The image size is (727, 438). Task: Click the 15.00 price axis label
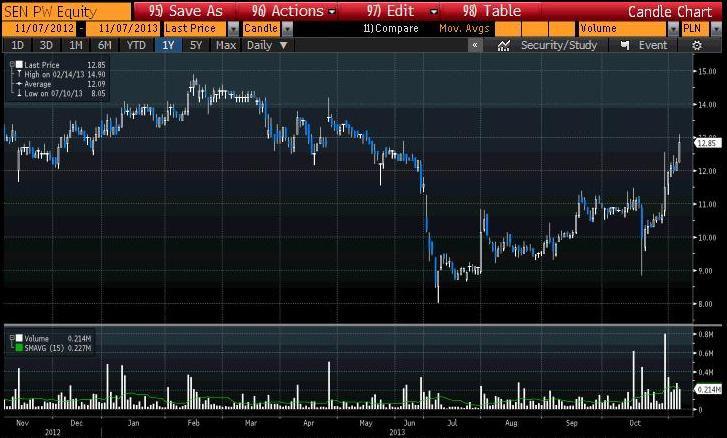tap(707, 71)
